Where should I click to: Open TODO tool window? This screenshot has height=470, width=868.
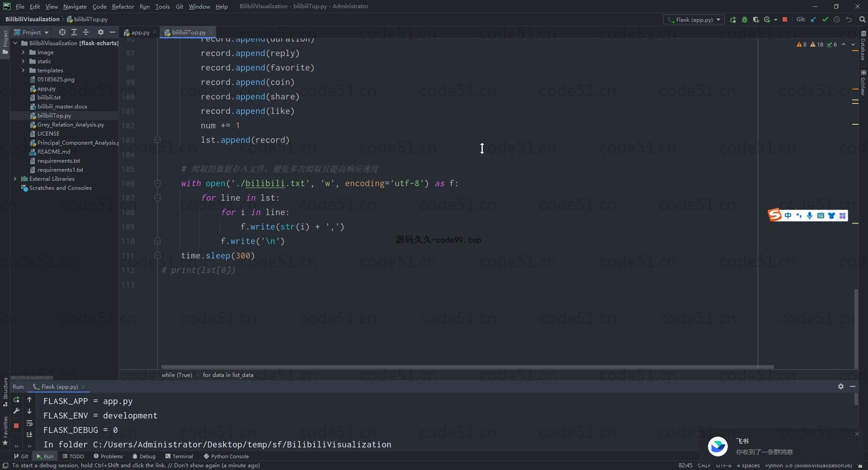pos(73,456)
